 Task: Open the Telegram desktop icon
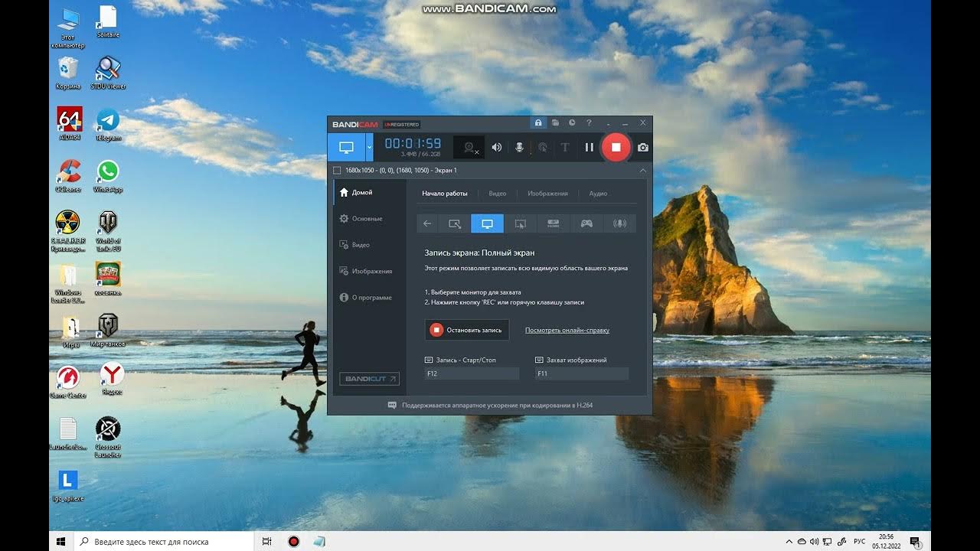tap(108, 126)
